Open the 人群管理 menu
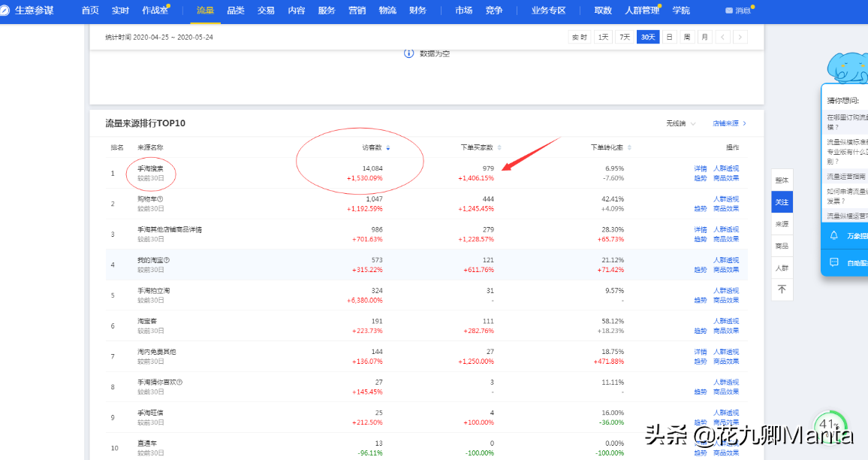This screenshot has width=868, height=460. click(642, 11)
